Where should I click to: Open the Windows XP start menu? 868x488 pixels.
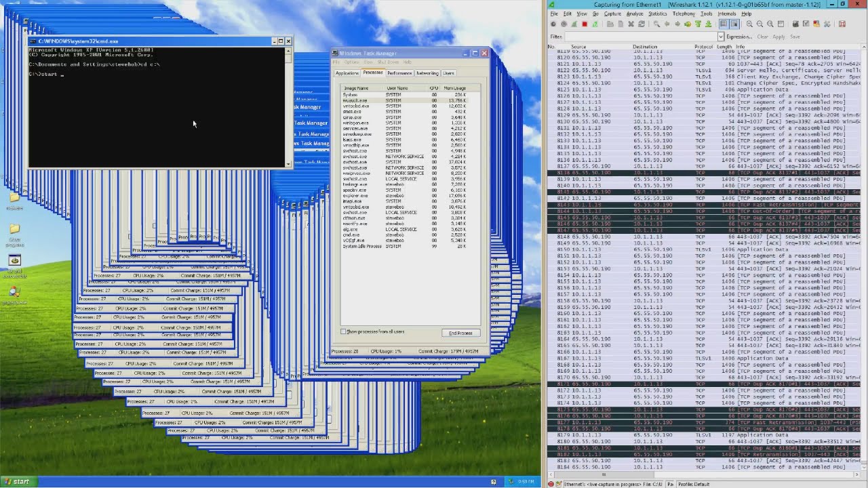point(17,481)
